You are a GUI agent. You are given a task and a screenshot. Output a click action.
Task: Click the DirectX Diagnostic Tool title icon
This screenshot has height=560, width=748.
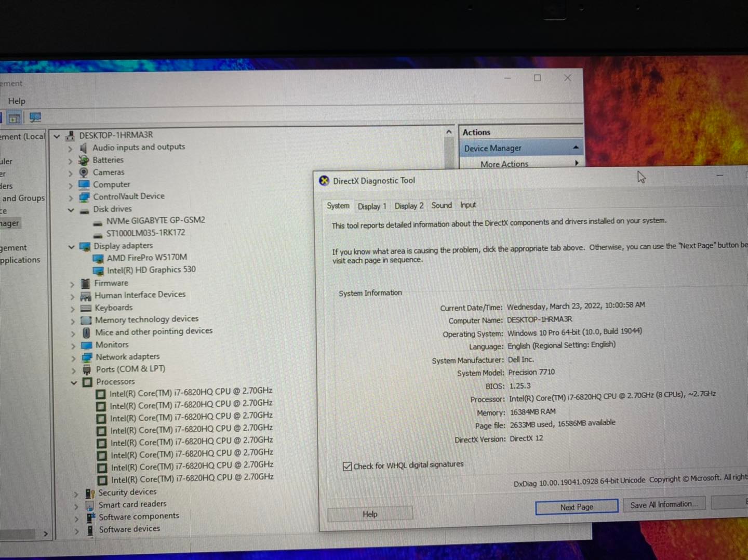coord(324,181)
